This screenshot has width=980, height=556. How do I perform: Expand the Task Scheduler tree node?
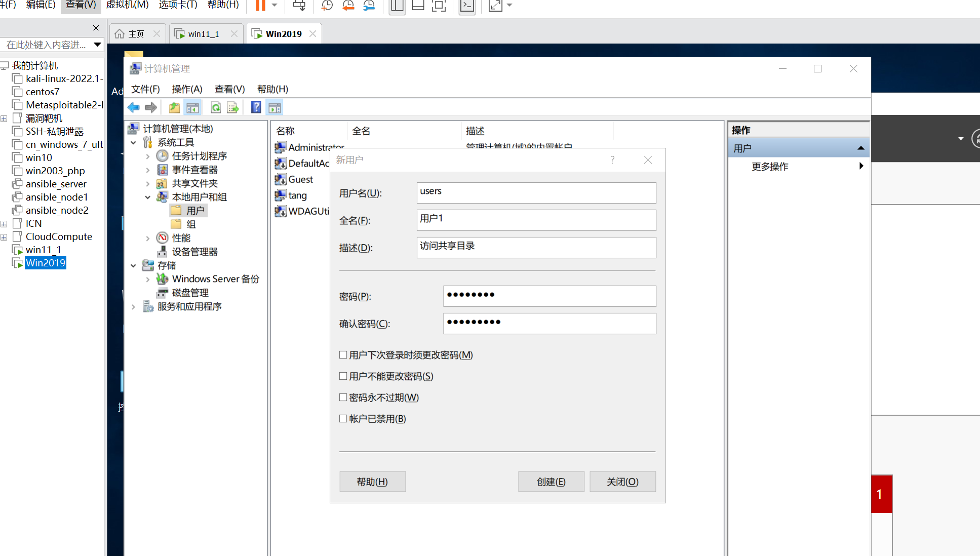pos(148,156)
